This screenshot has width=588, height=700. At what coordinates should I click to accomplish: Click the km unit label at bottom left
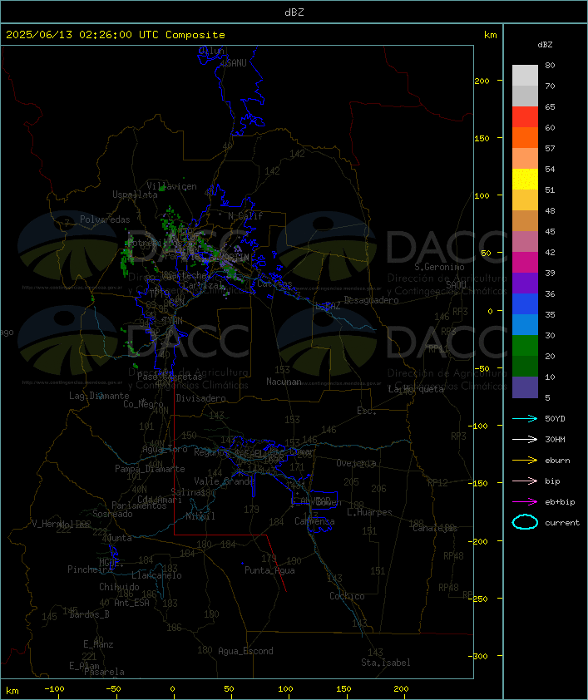point(12,691)
